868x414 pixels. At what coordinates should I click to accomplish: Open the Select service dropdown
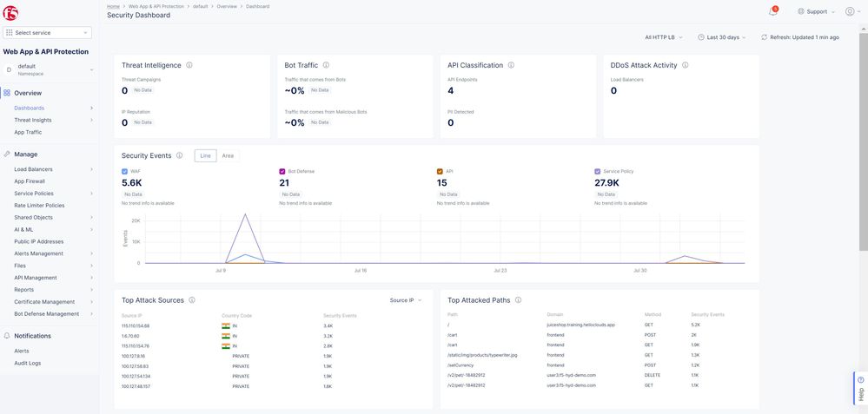(x=48, y=33)
